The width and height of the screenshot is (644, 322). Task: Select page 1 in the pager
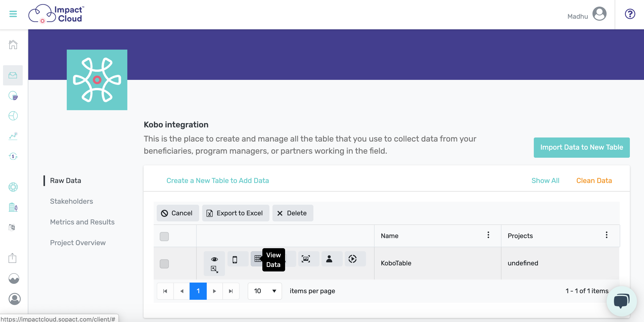(198, 291)
